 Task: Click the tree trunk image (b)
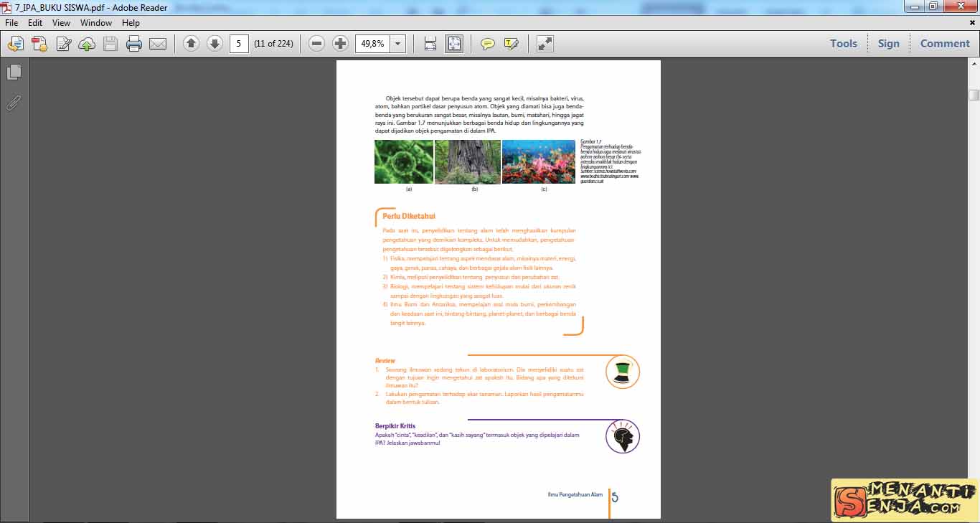click(468, 161)
